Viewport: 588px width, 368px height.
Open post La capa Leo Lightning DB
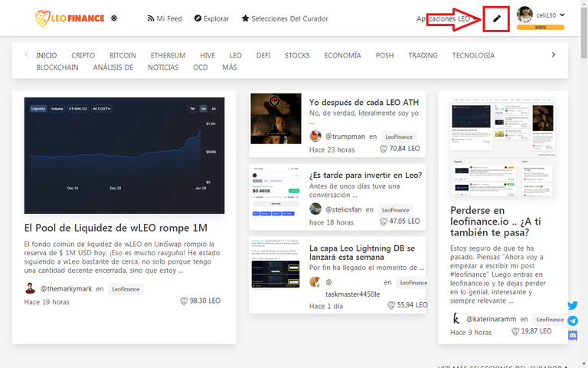pyautogui.click(x=362, y=253)
